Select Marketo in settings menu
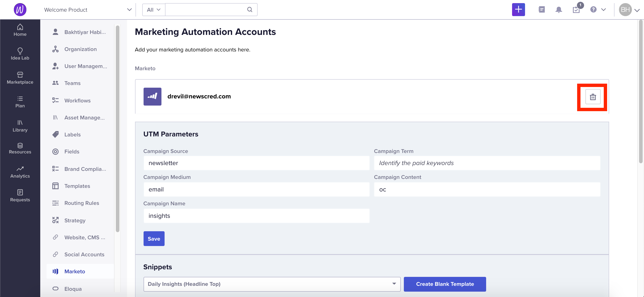 (80, 271)
